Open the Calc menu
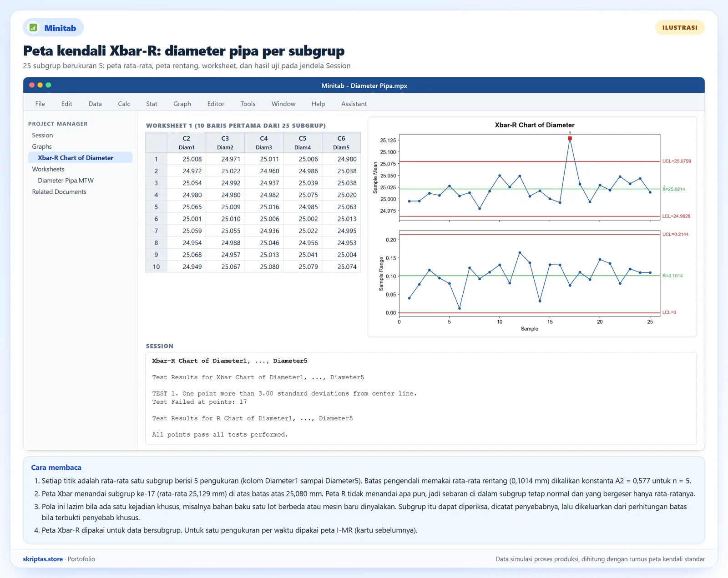This screenshot has height=578, width=728. coord(124,104)
